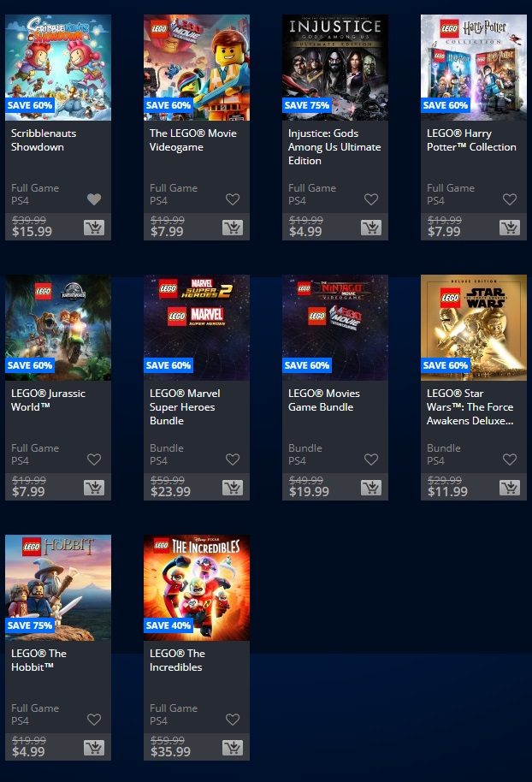532x782 pixels.
Task: Open LEGO Star Wars Force Awakens cover
Action: (474, 328)
